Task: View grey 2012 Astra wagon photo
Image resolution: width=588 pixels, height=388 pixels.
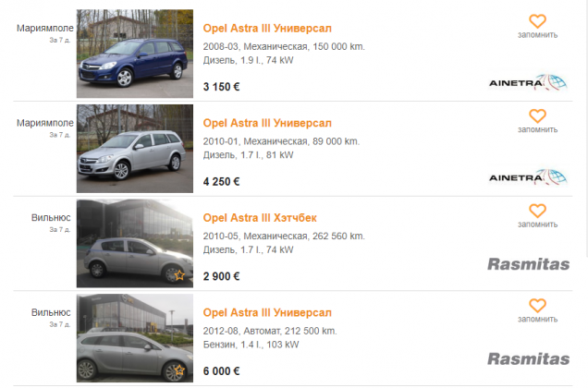Action: pyautogui.click(x=135, y=338)
